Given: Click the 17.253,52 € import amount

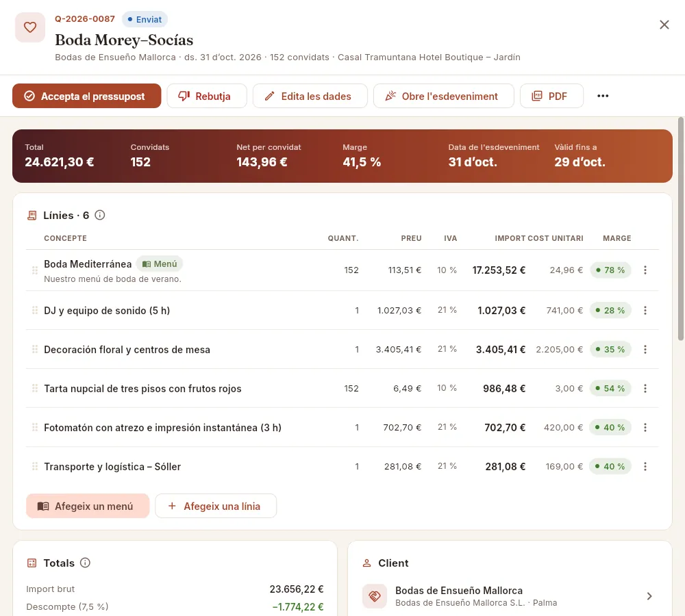Looking at the screenshot, I should click(x=499, y=270).
